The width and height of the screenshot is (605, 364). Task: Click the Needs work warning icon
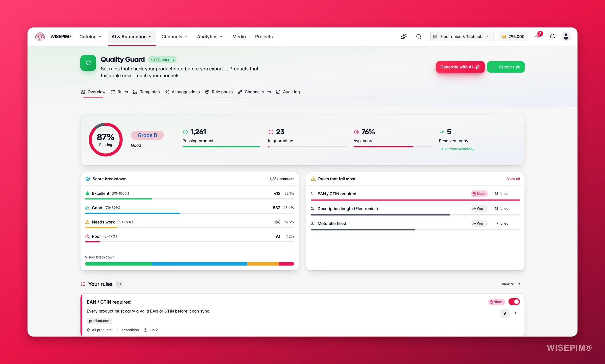tap(87, 222)
